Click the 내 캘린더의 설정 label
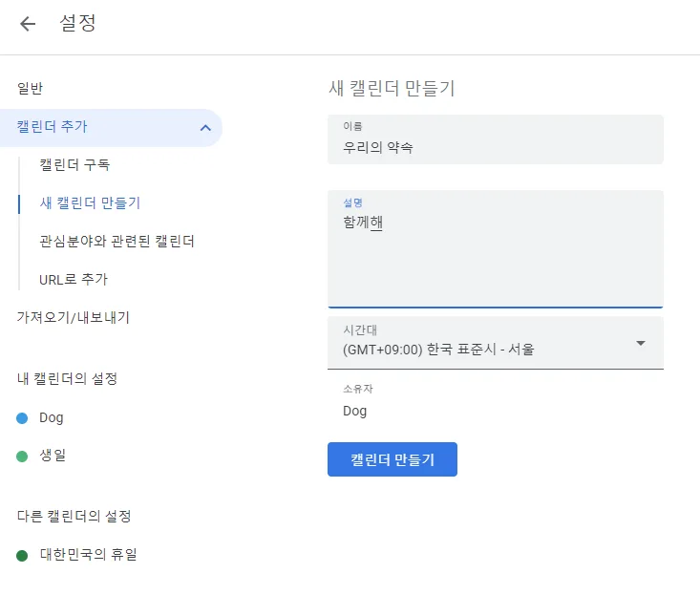 (x=67, y=379)
